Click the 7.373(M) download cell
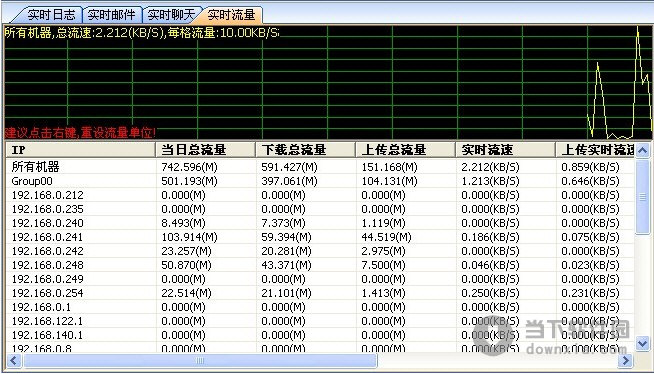Viewport: 654px width, 374px height. coord(283,223)
